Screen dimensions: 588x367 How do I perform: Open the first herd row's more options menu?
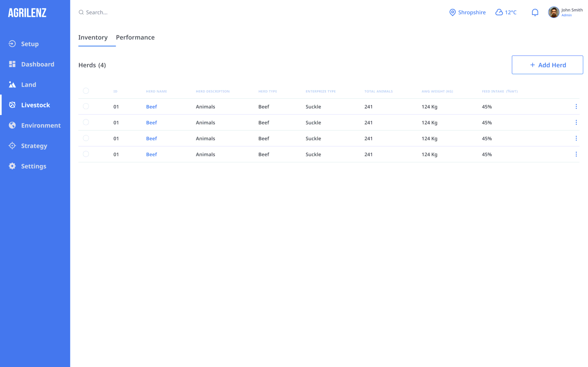click(x=576, y=106)
